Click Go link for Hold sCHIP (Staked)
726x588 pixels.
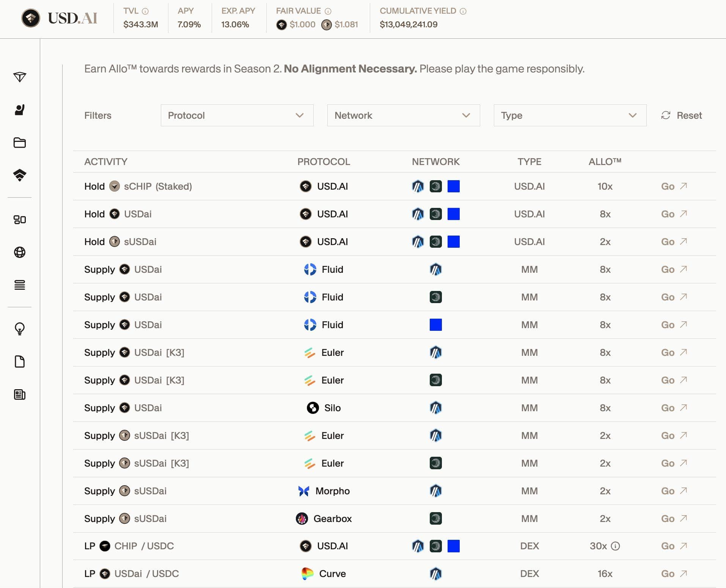[674, 186]
